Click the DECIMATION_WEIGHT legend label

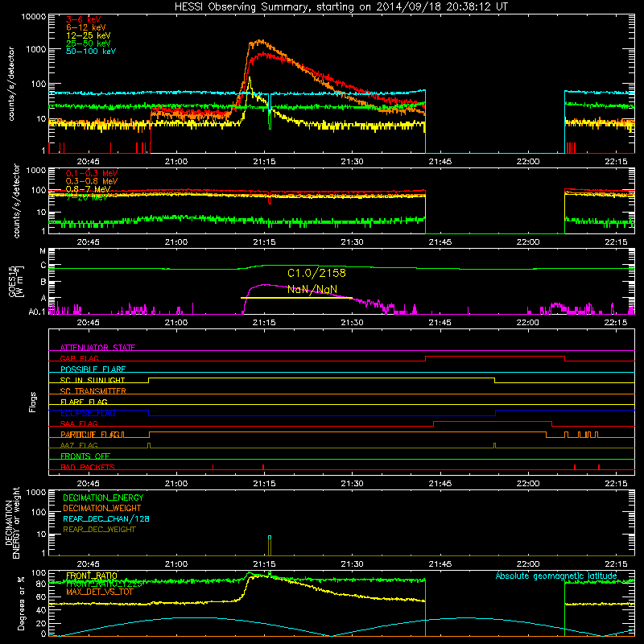(102, 509)
